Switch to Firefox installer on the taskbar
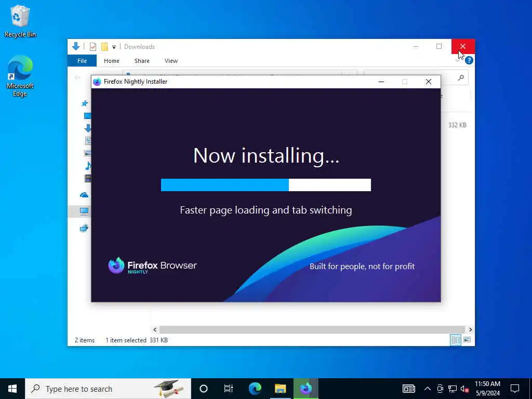The image size is (532, 399). click(x=305, y=389)
